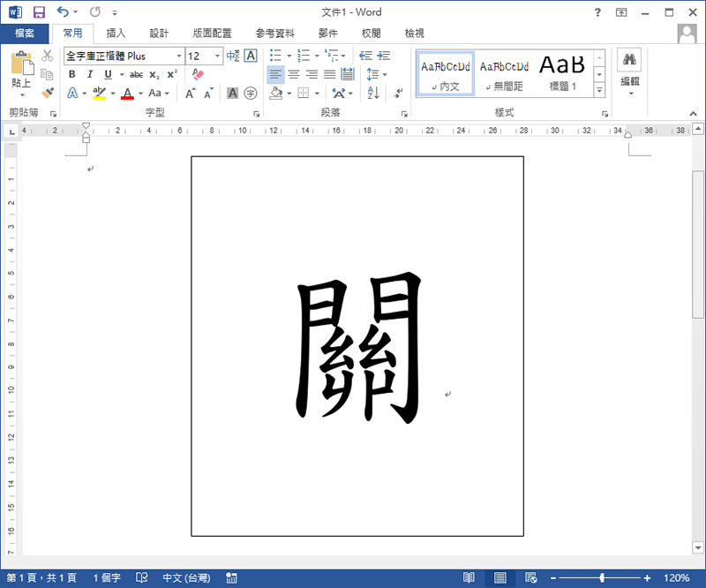Open the 版面配置 tab
This screenshot has height=588, width=706.
(x=212, y=34)
